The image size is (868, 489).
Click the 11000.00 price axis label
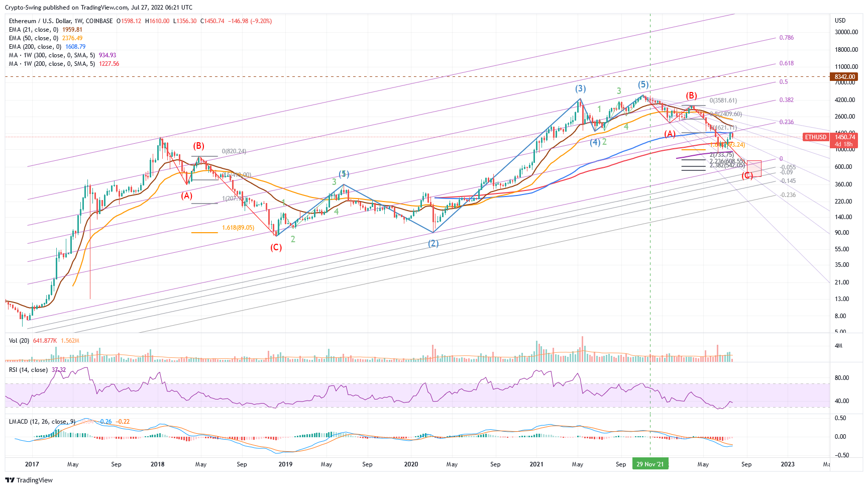(846, 67)
